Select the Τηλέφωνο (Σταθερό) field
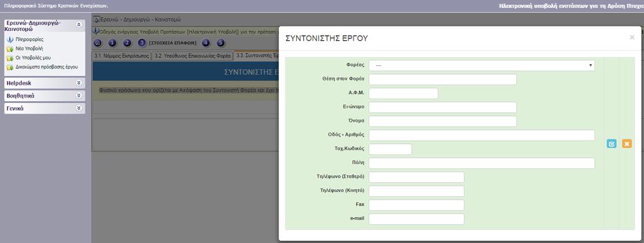Viewport: 644px width, 243px height. point(416,177)
